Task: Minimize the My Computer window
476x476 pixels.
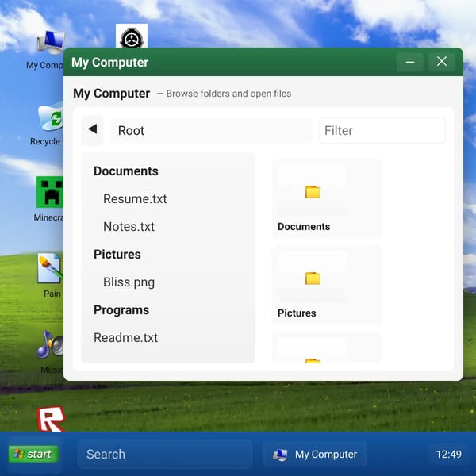Action: [410, 62]
